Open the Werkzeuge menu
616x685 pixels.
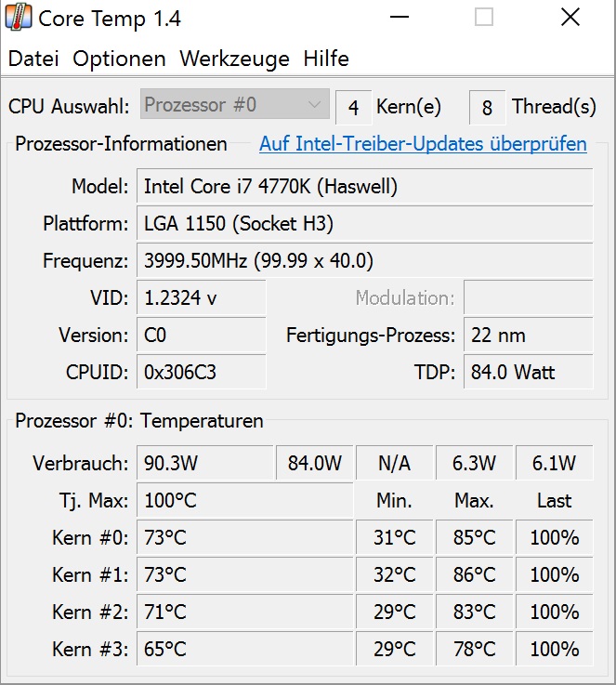pos(234,59)
